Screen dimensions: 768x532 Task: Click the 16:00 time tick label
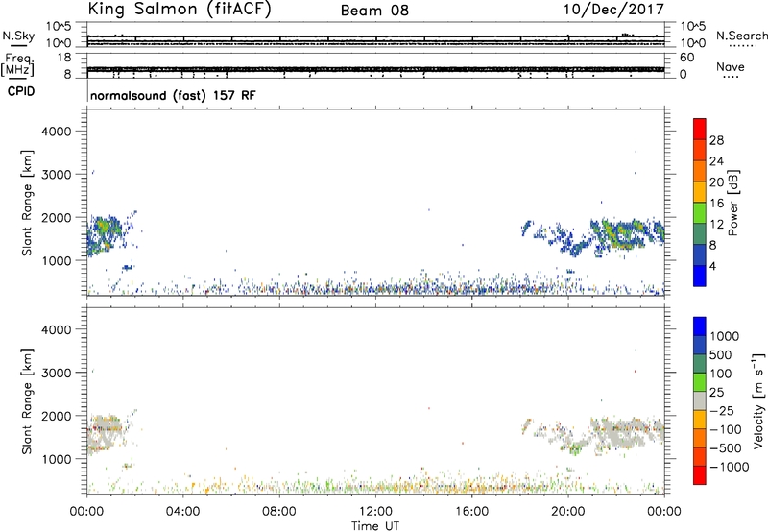pyautogui.click(x=471, y=512)
